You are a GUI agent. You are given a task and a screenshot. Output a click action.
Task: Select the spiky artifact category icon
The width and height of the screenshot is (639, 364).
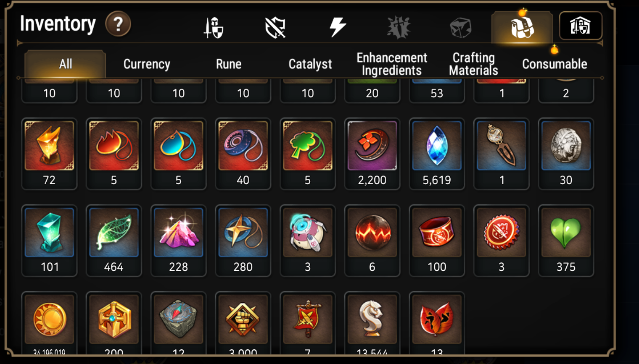[x=399, y=27]
